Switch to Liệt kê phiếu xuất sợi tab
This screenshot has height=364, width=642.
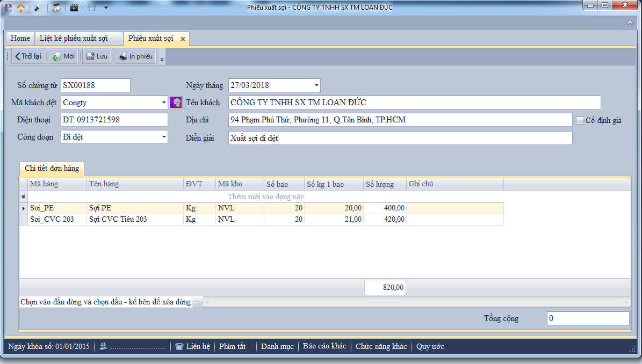tap(78, 39)
